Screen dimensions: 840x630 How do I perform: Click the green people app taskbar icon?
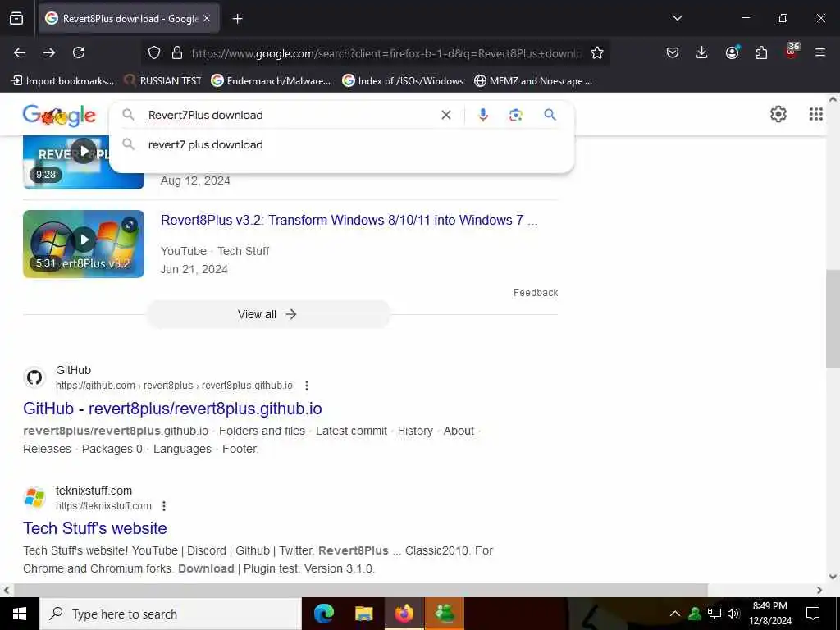click(445, 614)
